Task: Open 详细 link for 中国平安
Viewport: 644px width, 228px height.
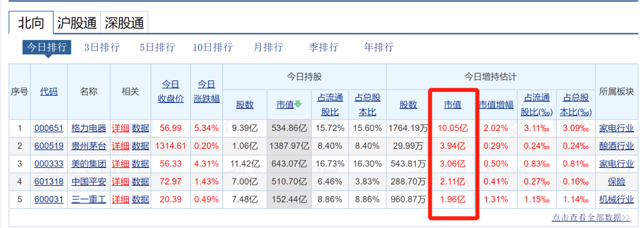Action: click(x=120, y=182)
